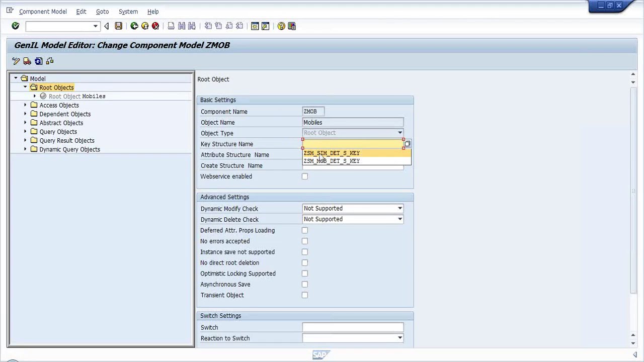Click the Customize Local Layout icon

(292, 26)
